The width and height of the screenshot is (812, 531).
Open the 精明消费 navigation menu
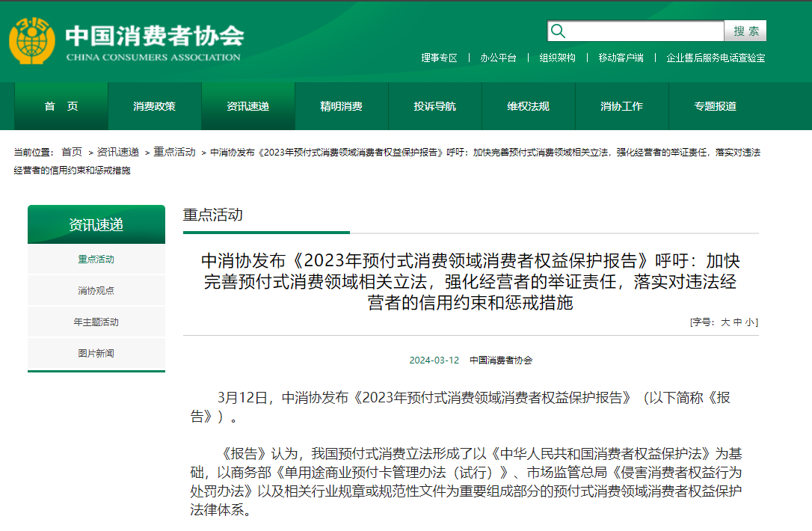[341, 106]
